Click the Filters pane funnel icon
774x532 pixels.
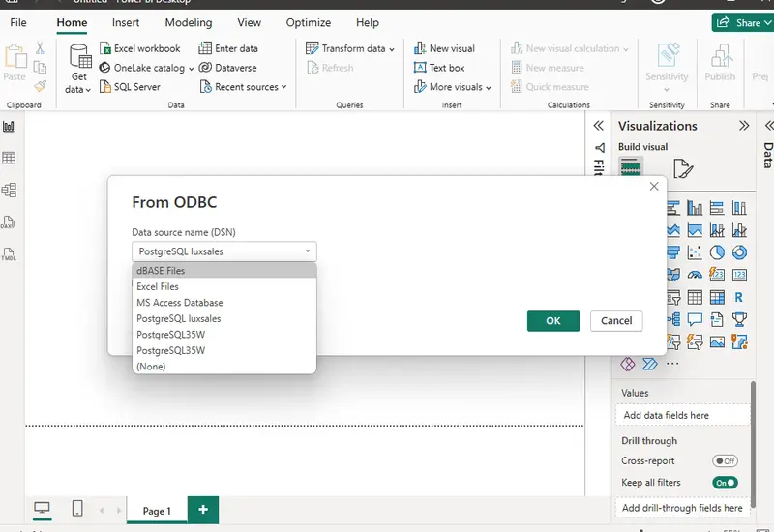click(599, 148)
